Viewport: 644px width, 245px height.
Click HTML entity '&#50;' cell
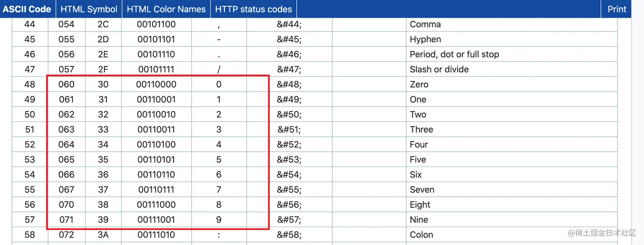tap(289, 114)
